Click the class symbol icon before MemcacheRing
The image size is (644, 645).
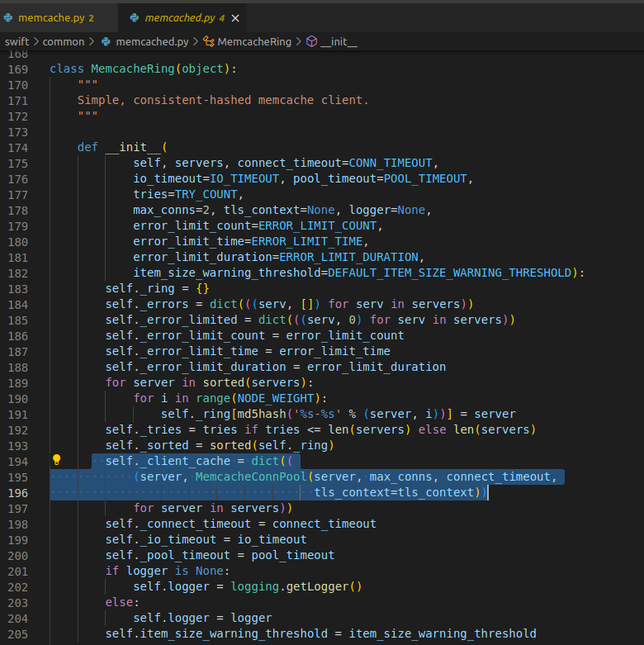[x=209, y=41]
